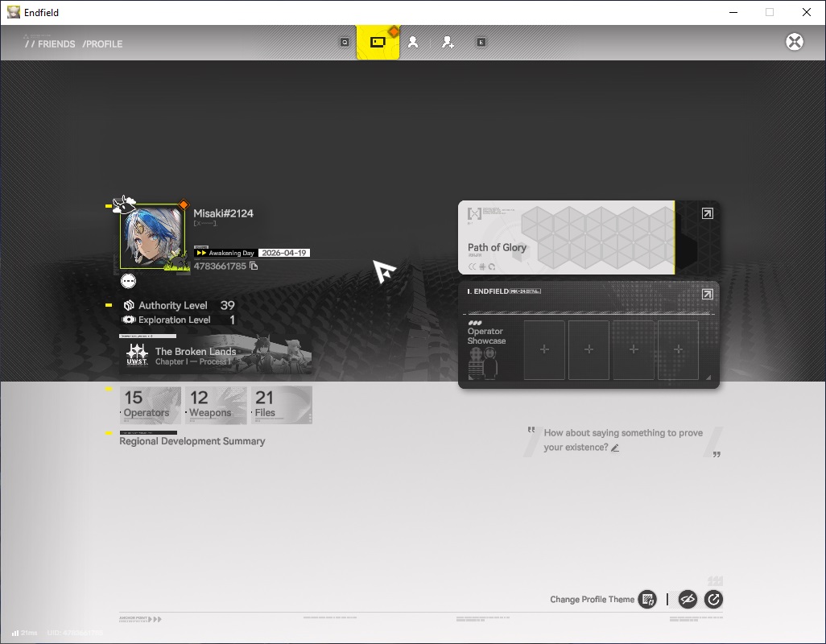
Task: Add operator to fourth showcase slot
Action: tap(678, 349)
